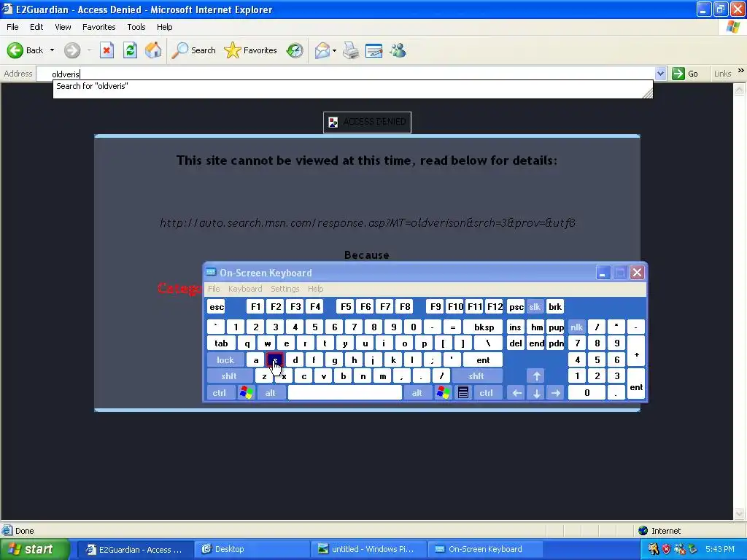This screenshot has width=747, height=560.
Task: Toggle the lock (caps lock) key
Action: pyautogui.click(x=225, y=360)
